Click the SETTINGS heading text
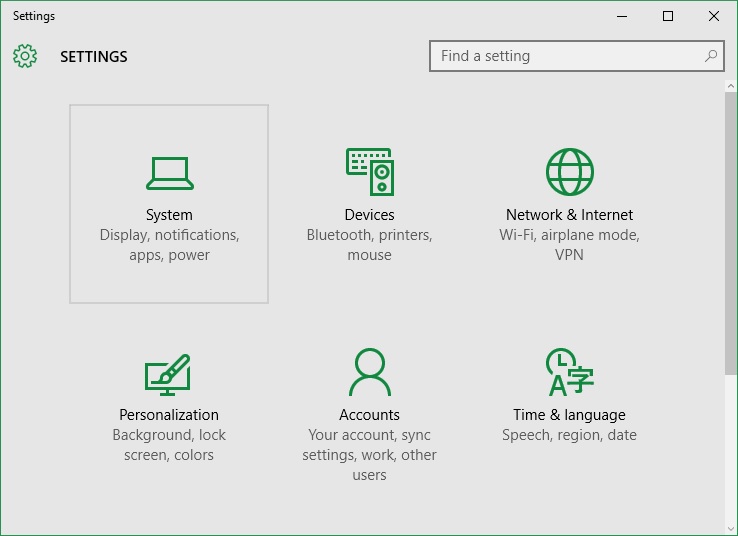 click(94, 56)
